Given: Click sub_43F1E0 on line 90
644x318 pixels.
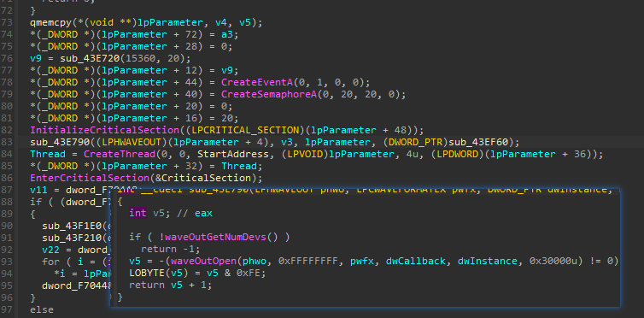Looking at the screenshot, I should [72, 226].
